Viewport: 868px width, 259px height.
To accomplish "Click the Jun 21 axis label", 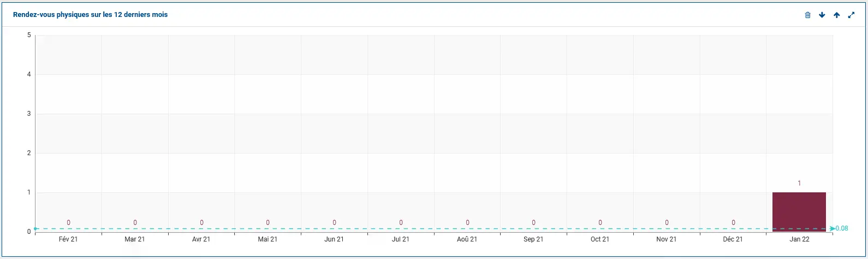I will click(334, 239).
